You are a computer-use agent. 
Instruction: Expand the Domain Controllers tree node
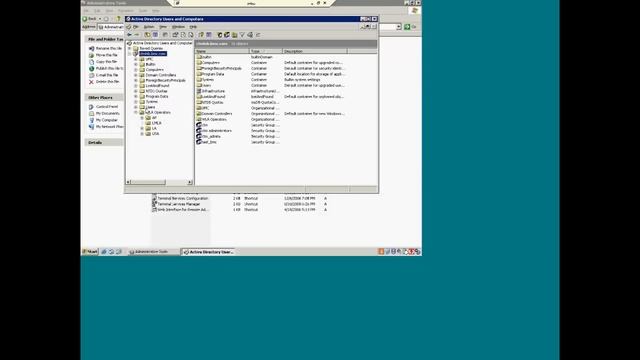point(136,75)
